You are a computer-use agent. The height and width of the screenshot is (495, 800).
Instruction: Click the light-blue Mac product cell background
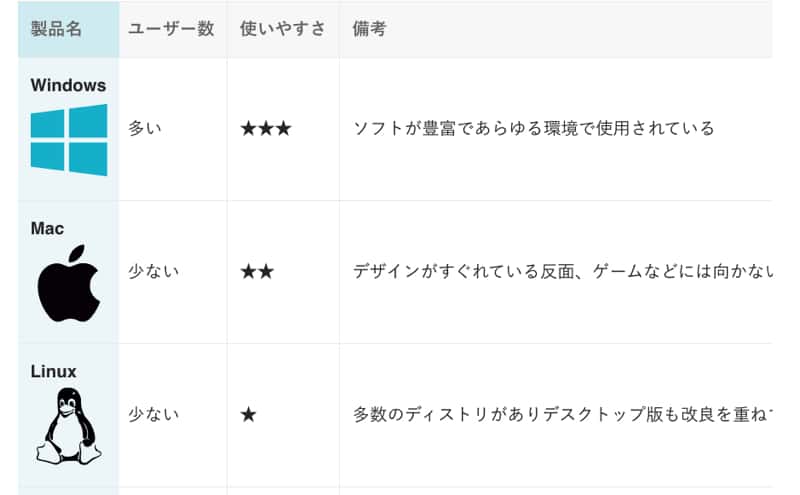(69, 272)
